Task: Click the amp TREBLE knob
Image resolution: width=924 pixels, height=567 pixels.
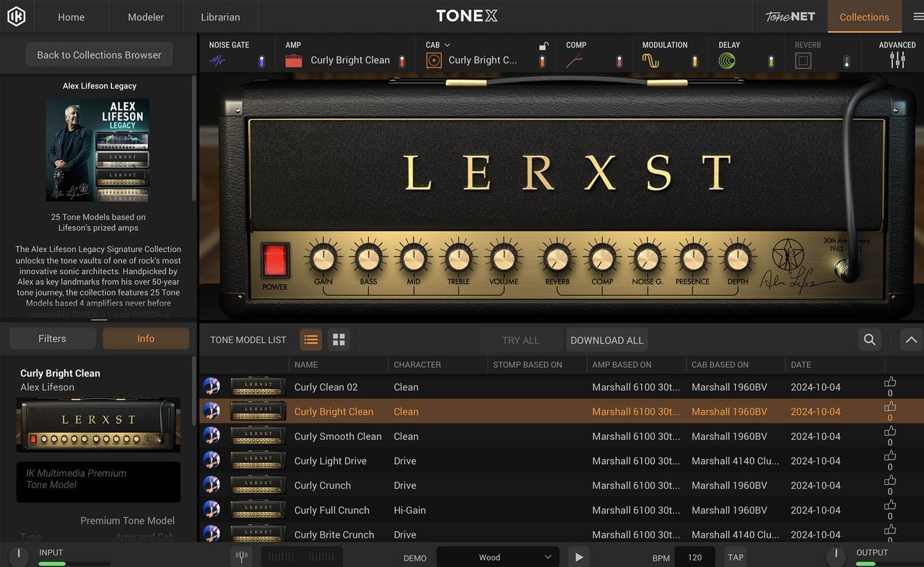Action: click(x=458, y=259)
